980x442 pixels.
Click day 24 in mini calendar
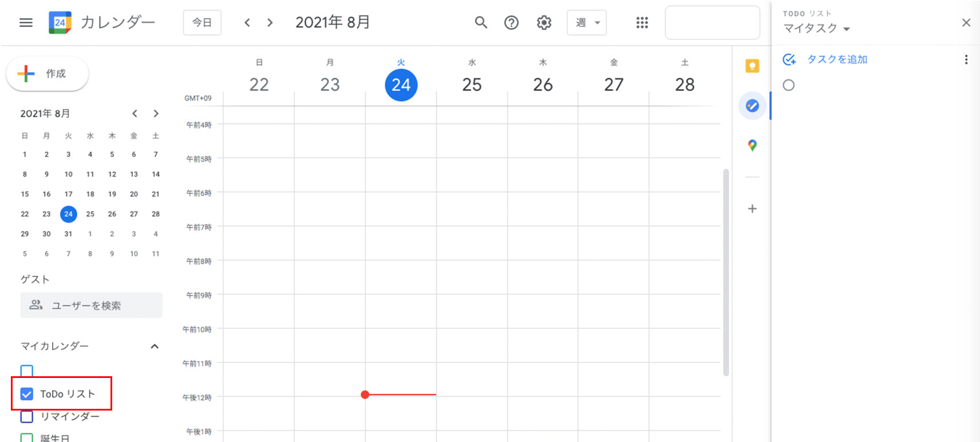(x=69, y=214)
